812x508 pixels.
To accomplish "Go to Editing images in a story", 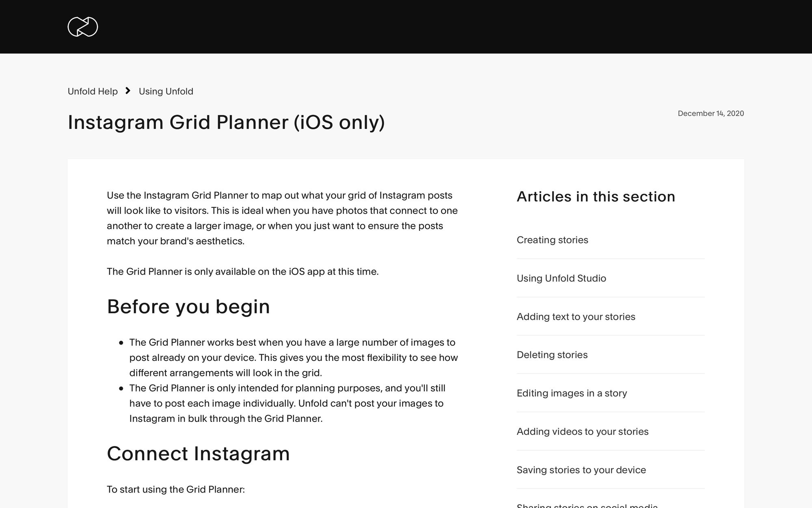I will point(572,393).
